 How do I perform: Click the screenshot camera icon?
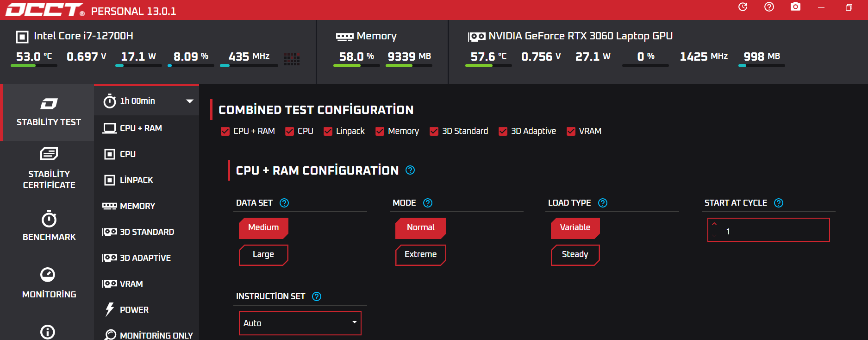(795, 7)
